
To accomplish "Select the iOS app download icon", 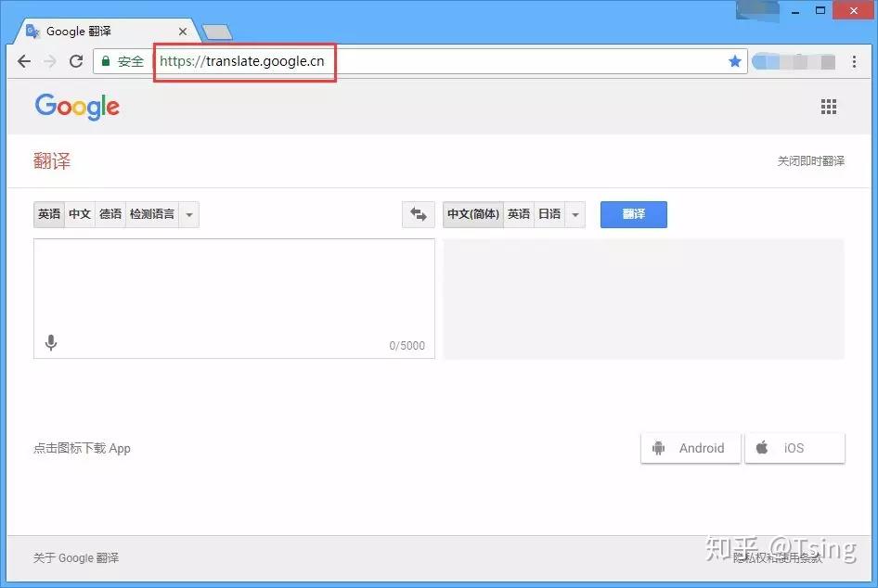I will (x=762, y=447).
